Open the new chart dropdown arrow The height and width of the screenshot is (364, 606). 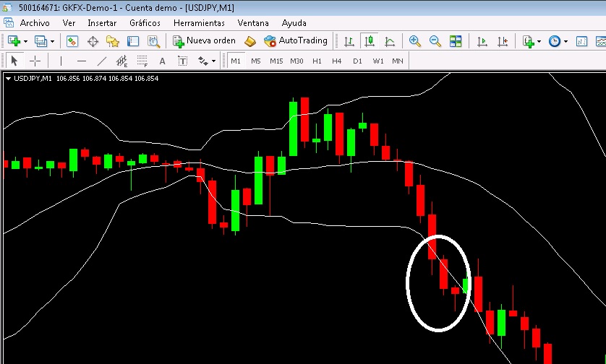pyautogui.click(x=26, y=41)
